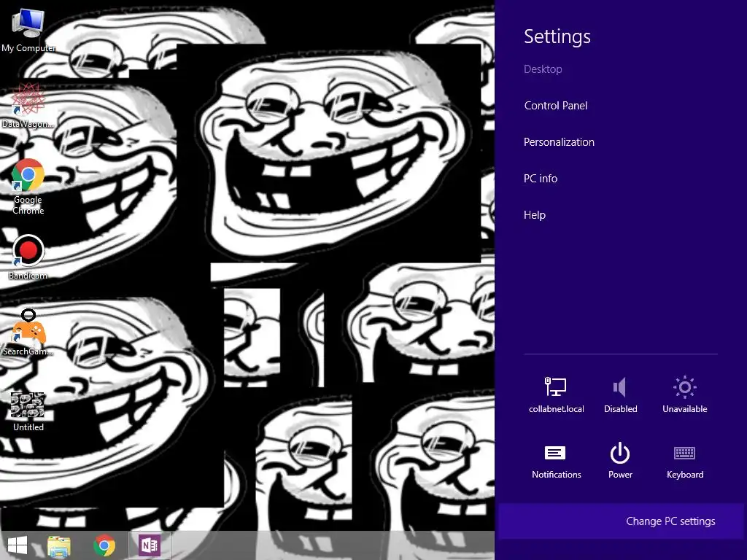Open File Explorer from the taskbar

[x=59, y=545]
